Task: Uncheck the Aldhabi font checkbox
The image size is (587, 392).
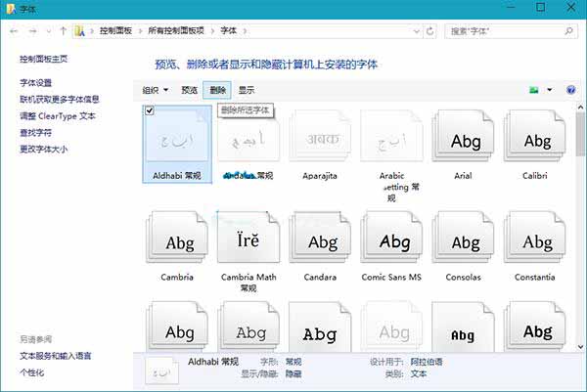Action: point(149,112)
